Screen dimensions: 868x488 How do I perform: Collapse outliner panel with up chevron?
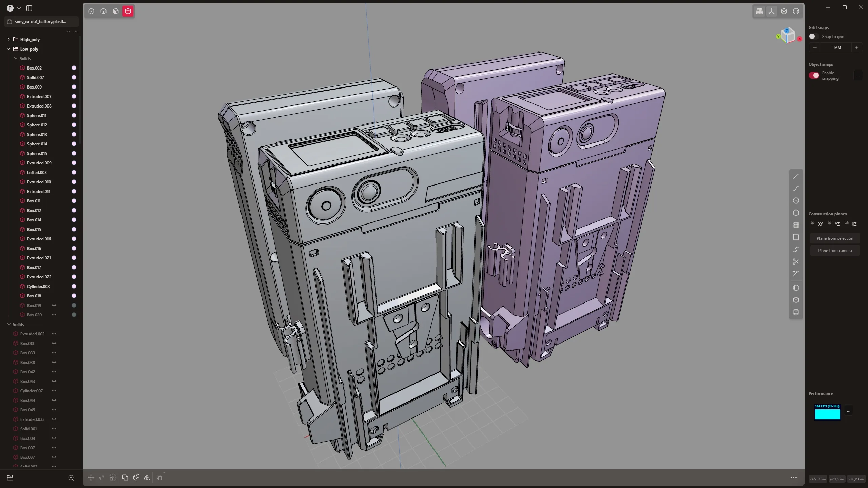(x=76, y=31)
